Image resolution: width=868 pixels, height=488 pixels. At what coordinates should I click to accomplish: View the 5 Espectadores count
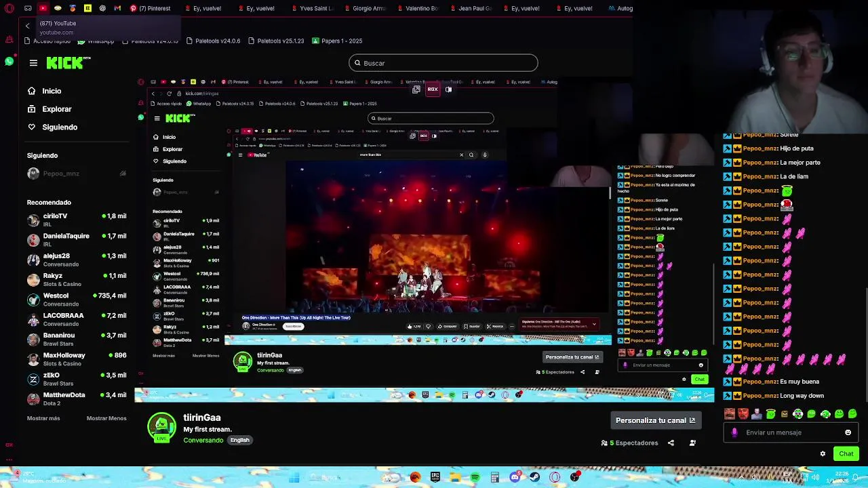pyautogui.click(x=629, y=443)
